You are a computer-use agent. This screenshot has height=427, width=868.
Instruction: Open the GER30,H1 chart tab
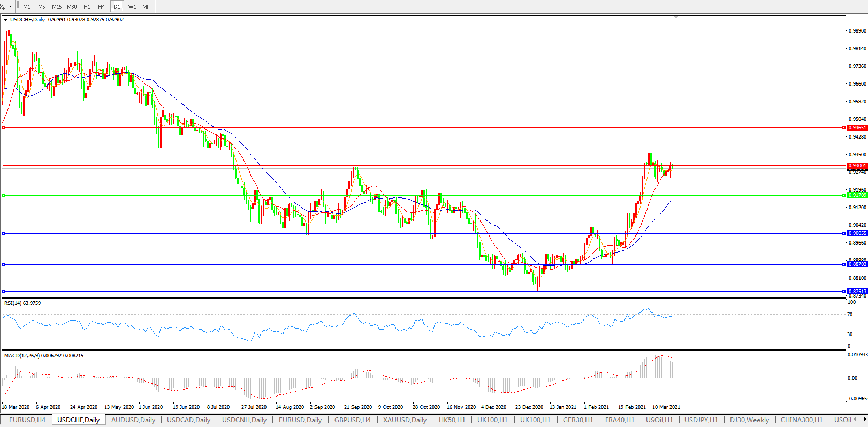[x=578, y=420]
